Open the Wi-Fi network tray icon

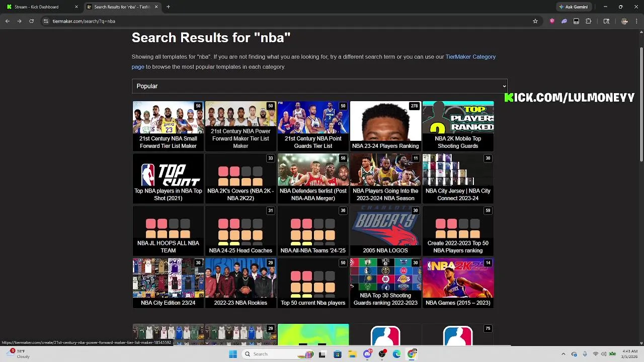596,354
